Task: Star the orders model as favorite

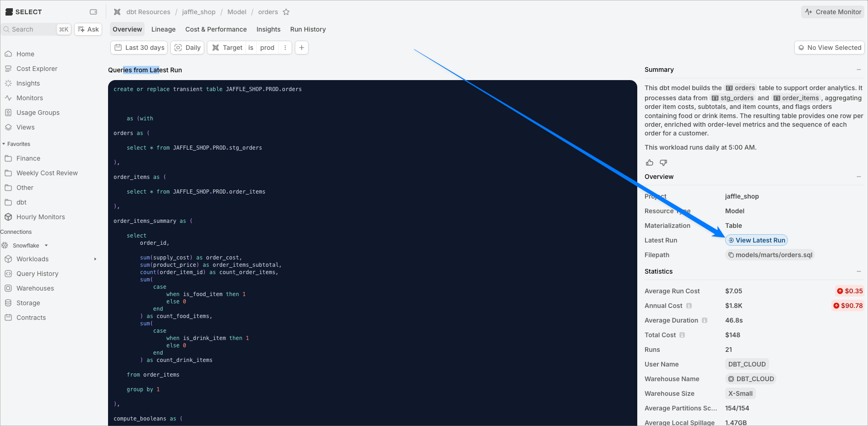Action: click(286, 12)
